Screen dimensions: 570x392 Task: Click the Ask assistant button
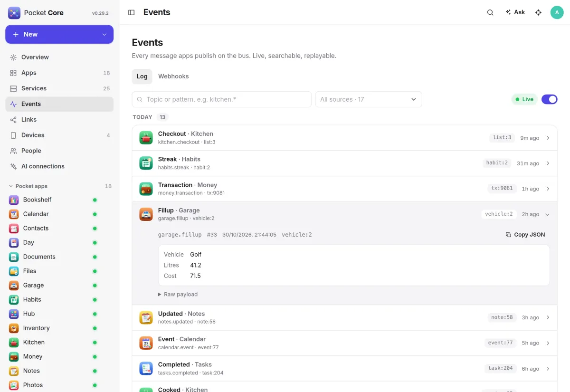(515, 12)
